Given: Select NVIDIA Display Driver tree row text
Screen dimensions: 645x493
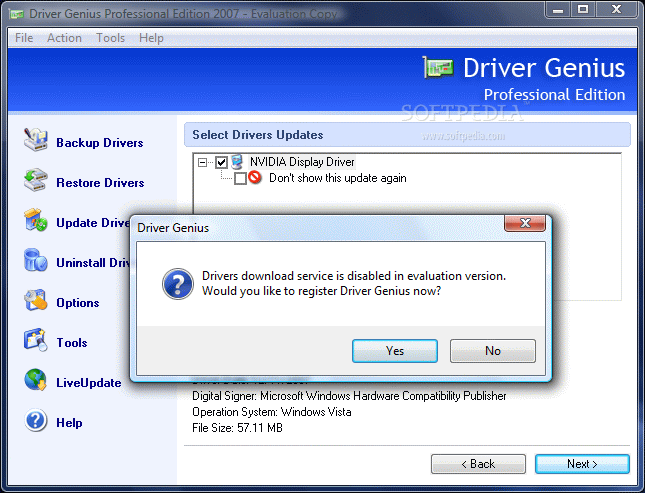Looking at the screenshot, I should pos(302,162).
